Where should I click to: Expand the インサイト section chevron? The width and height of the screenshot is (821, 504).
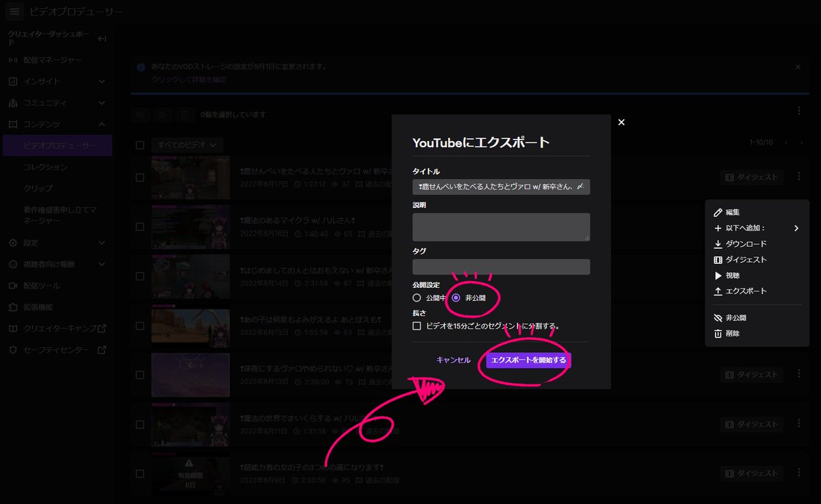click(x=102, y=81)
